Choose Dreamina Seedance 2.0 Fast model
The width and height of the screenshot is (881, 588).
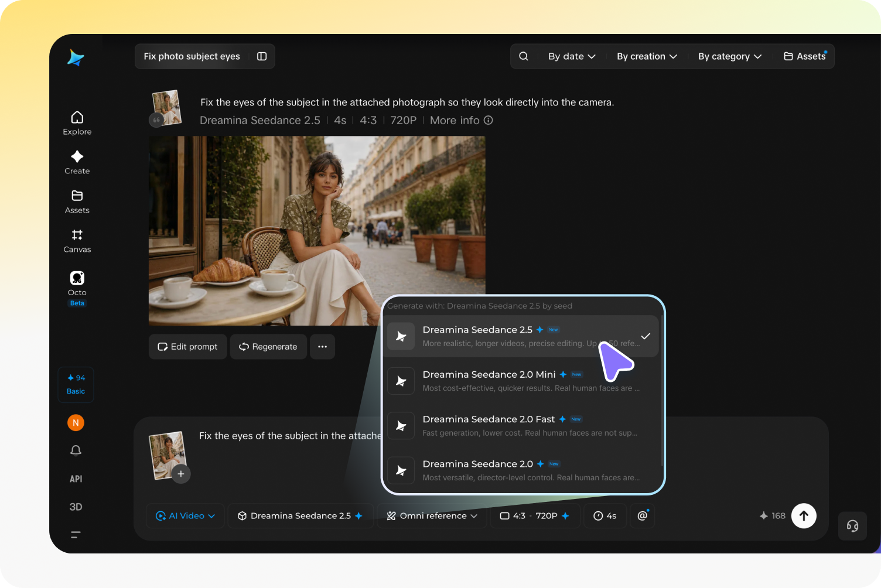(x=522, y=426)
